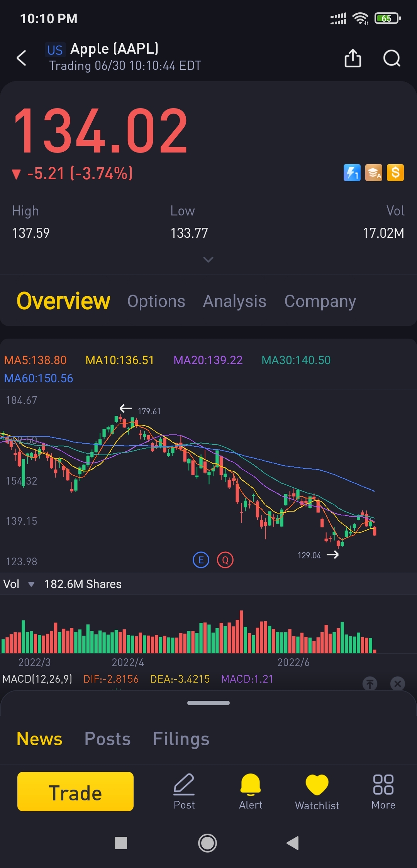Tap the MA60:150.56 indicator label

[x=39, y=378]
